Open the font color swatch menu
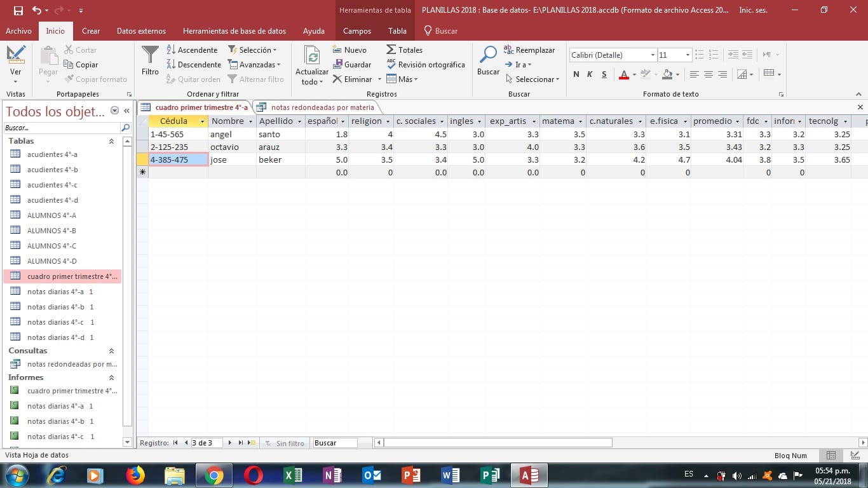 634,74
